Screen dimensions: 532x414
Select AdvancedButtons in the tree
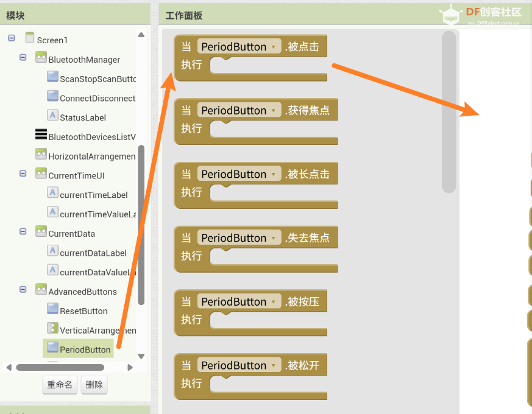pos(82,292)
